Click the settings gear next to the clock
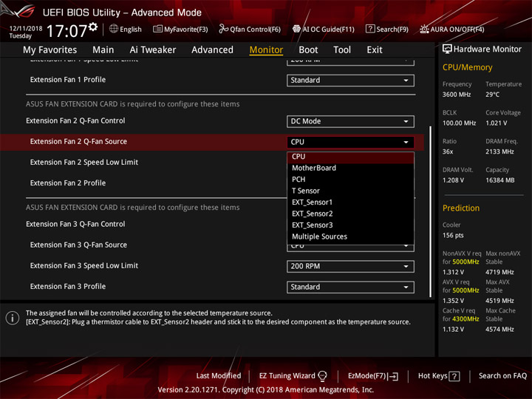 93,27
